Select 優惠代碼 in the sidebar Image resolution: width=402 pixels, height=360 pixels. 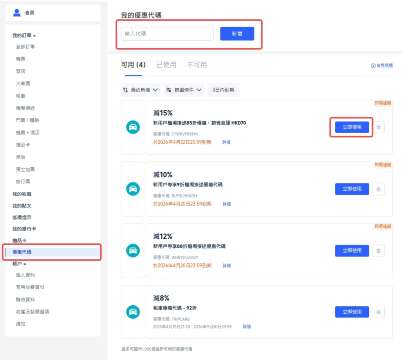52,252
